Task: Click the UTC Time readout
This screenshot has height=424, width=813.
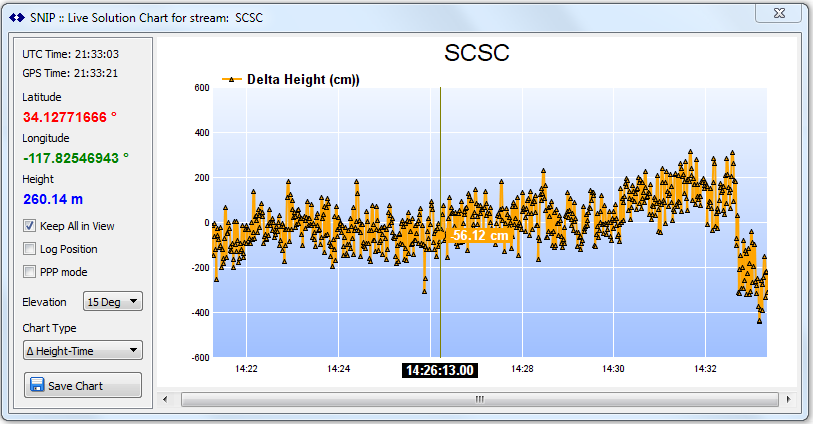Action: 70,53
